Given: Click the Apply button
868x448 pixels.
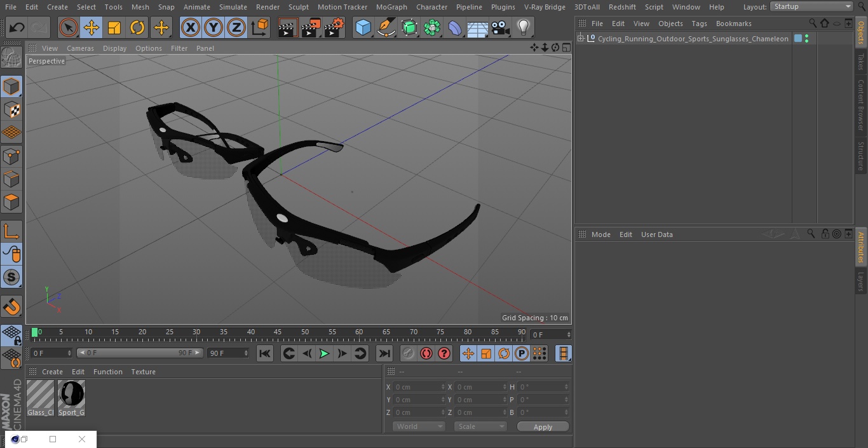Looking at the screenshot, I should pos(543,427).
